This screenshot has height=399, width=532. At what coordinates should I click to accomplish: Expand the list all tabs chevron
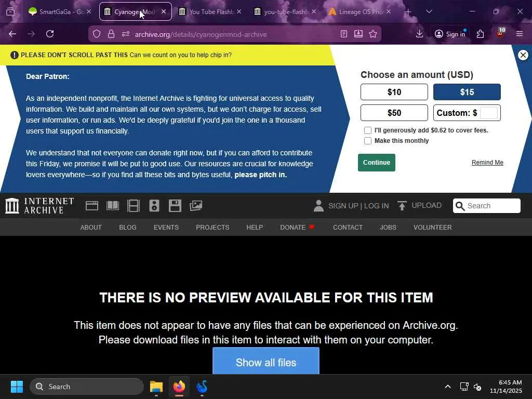(429, 11)
